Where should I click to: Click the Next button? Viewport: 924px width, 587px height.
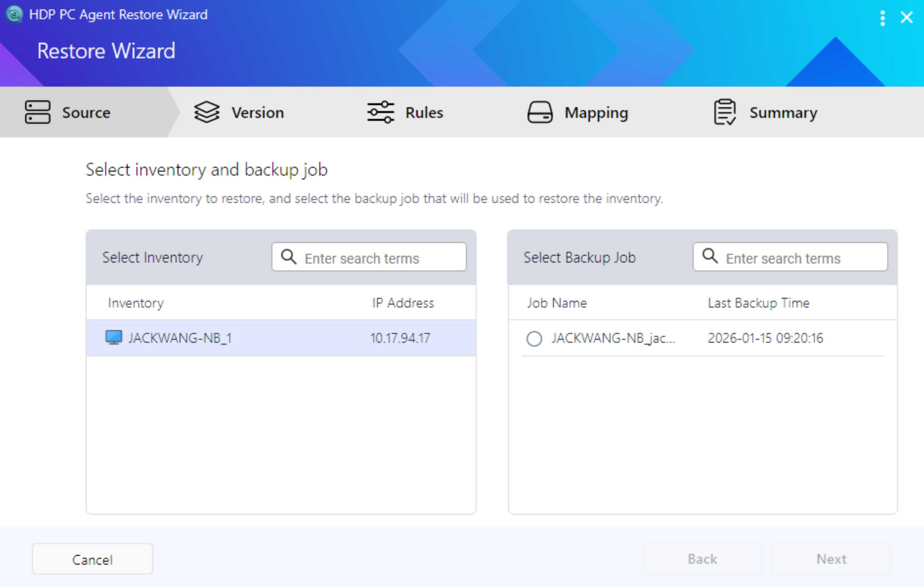[x=831, y=559]
